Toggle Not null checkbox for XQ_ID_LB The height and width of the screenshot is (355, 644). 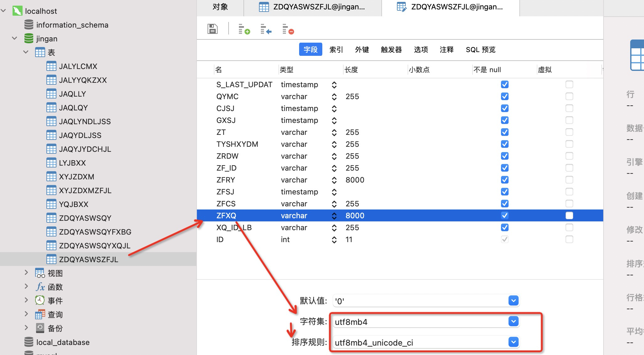[504, 227]
